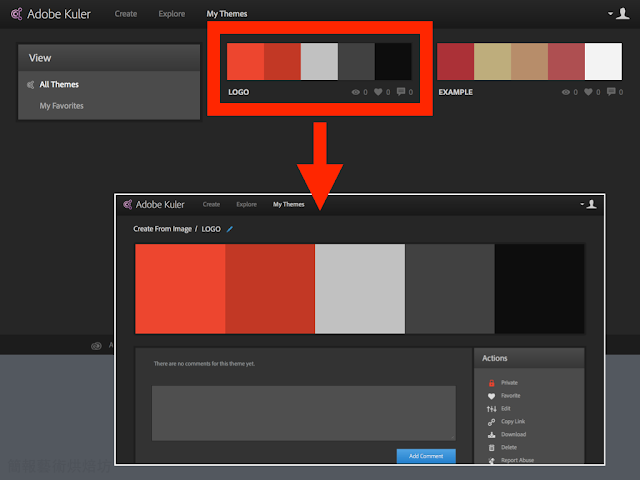The image size is (640, 480).
Task: Open the Explore tab in the top window
Action: [171, 14]
